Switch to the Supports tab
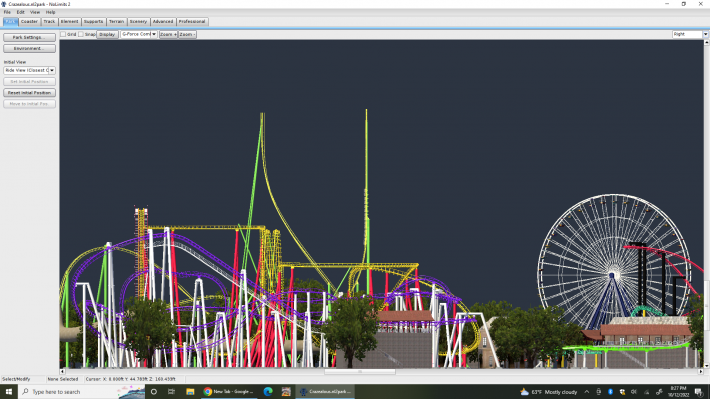 (93, 21)
